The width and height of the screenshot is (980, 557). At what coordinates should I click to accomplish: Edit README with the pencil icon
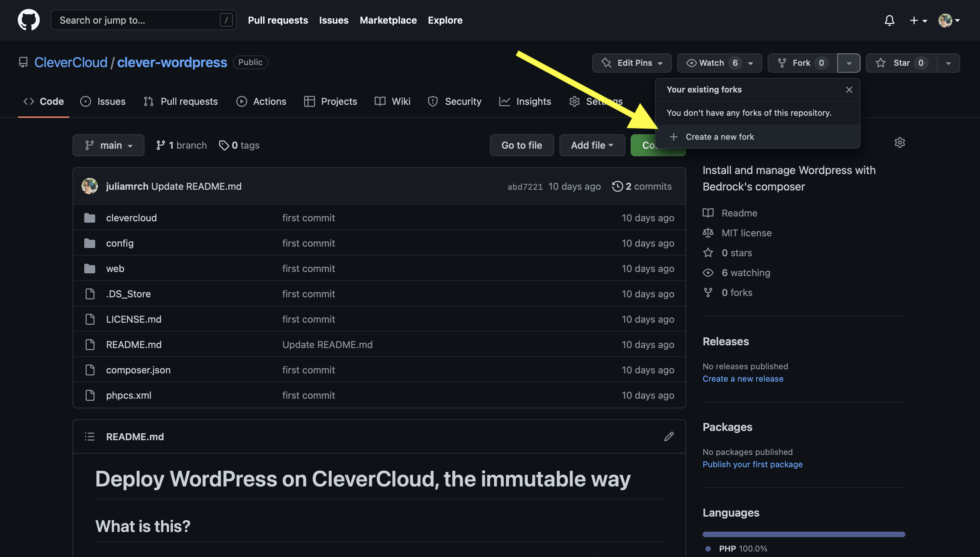point(669,436)
